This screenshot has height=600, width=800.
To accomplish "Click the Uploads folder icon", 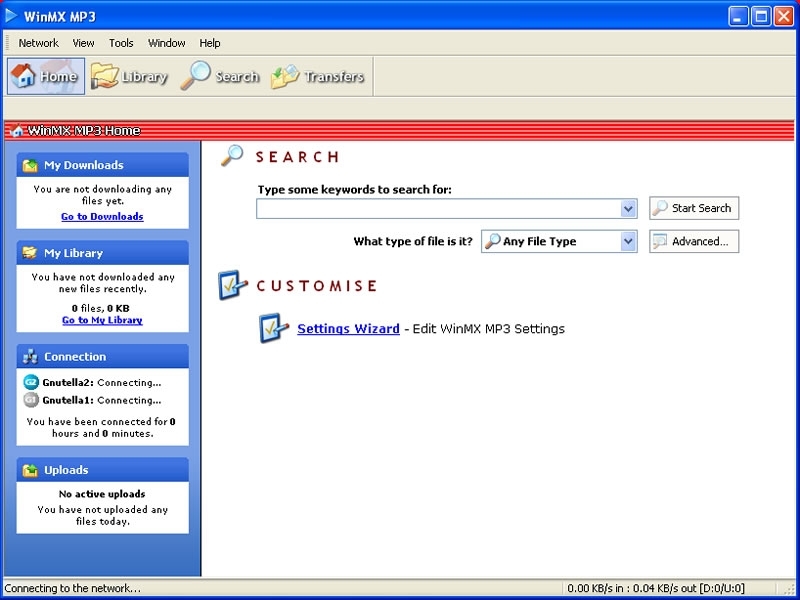I will pos(30,470).
